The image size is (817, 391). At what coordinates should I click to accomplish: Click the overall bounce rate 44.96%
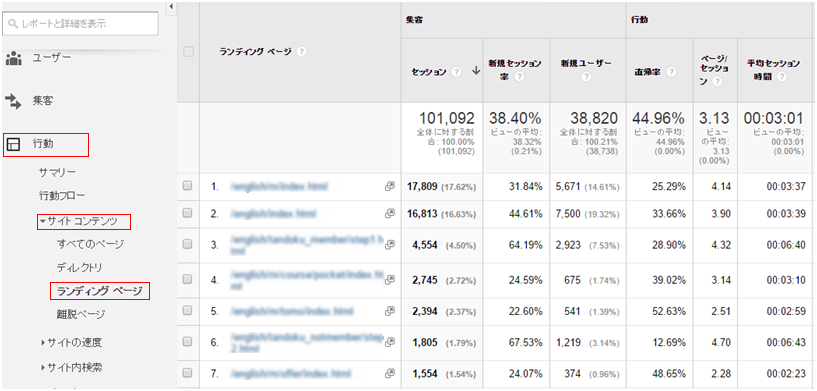(659, 118)
